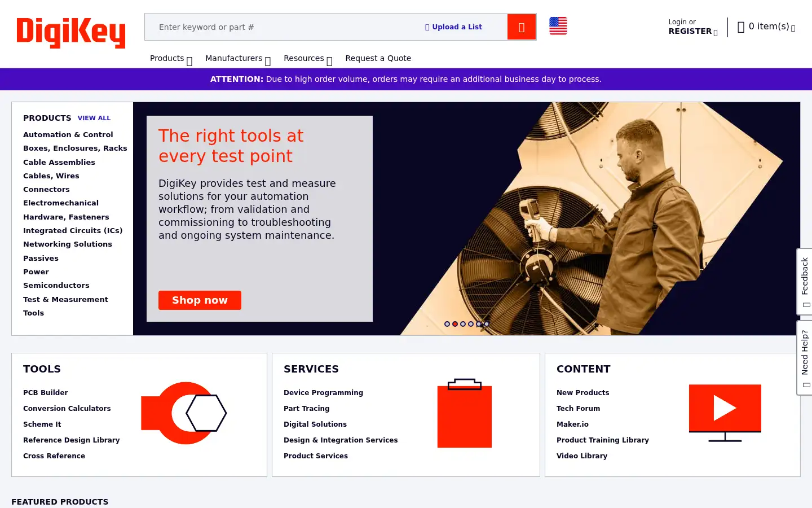Open Maker.io

[572, 424]
